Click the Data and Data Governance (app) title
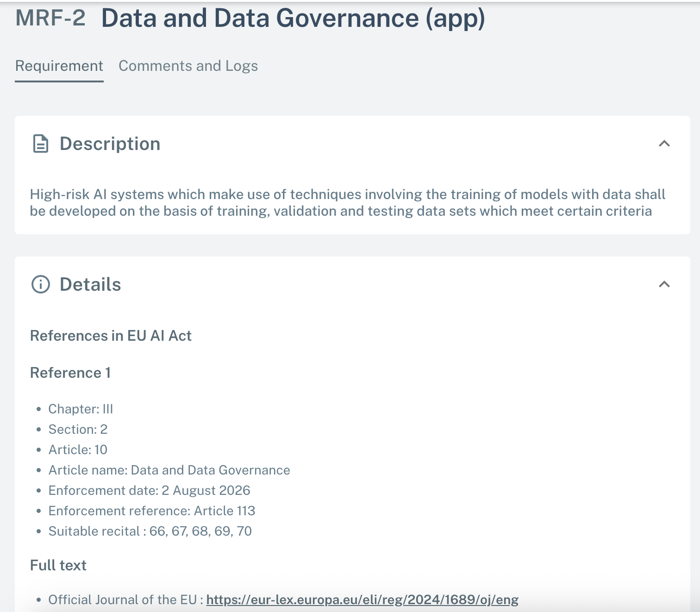The image size is (700, 612). (293, 18)
